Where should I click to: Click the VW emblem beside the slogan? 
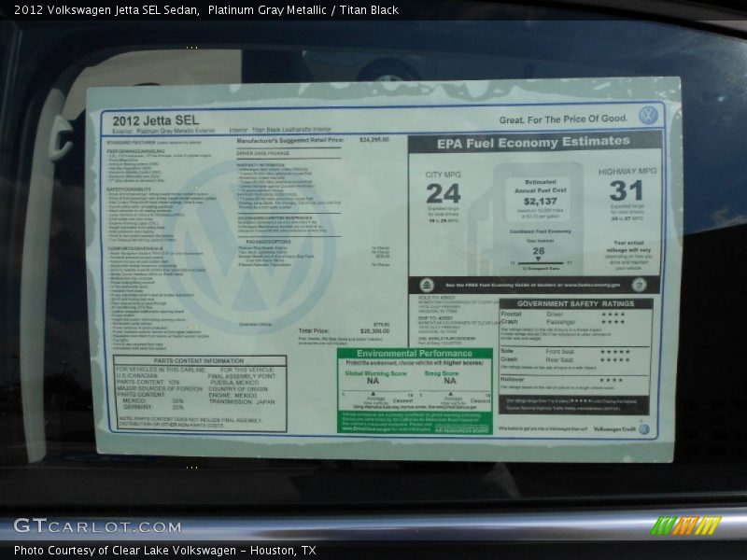[648, 116]
